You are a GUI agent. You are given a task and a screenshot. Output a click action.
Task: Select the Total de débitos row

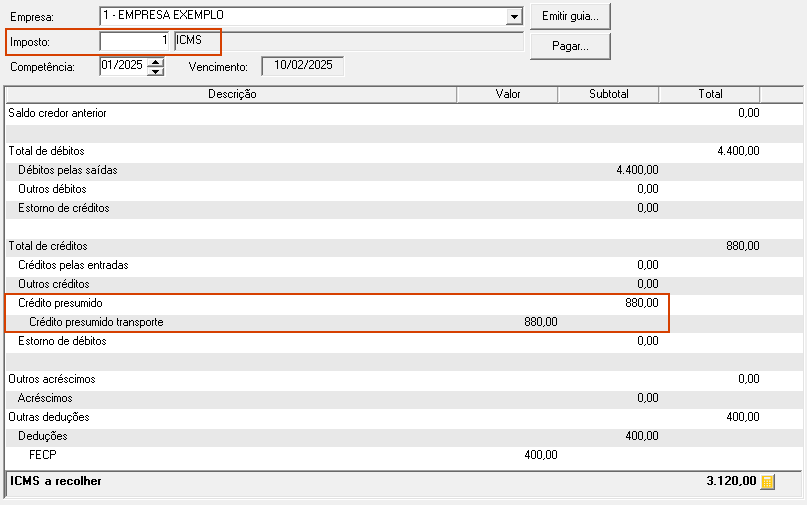point(404,151)
